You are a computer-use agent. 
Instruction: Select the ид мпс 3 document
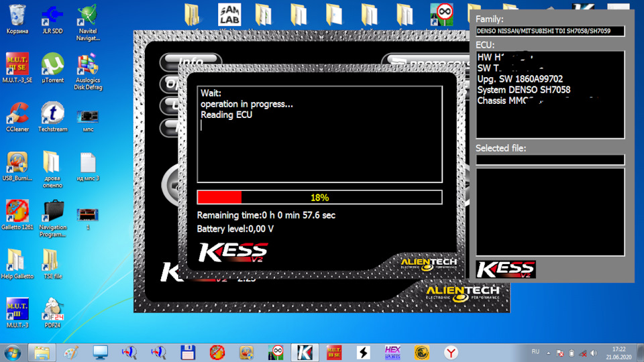pyautogui.click(x=88, y=166)
